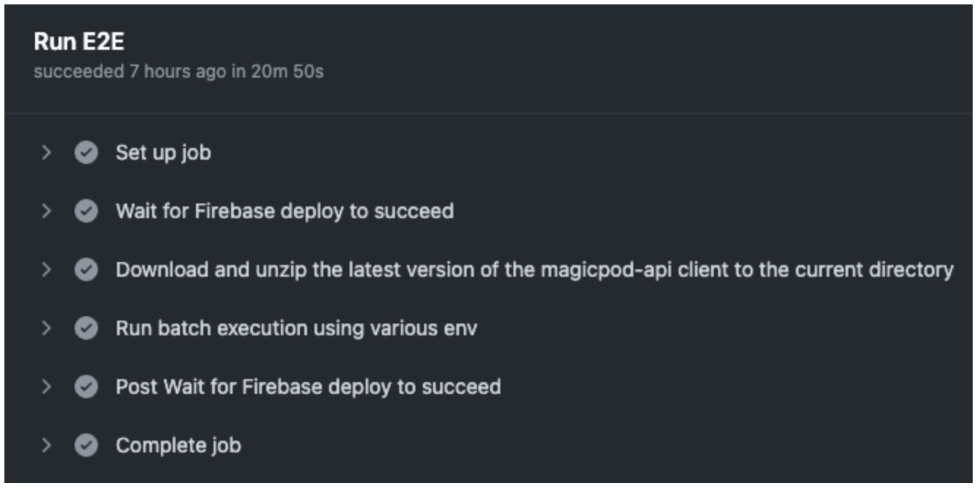Click success checkmark beside Post Wait for Firebase
980x489 pixels.
[x=86, y=387]
